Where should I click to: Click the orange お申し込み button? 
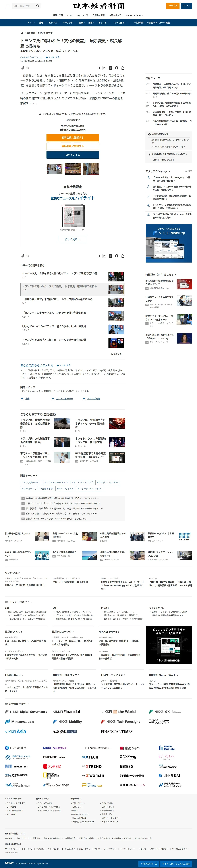coord(173,6)
